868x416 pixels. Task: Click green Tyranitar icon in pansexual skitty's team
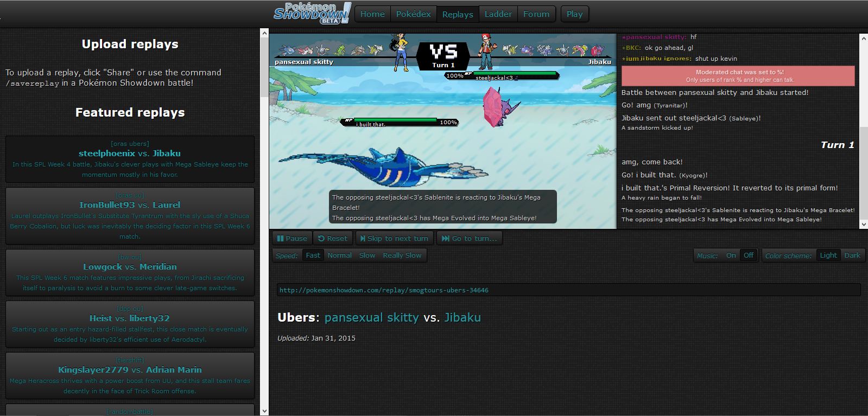[339, 50]
